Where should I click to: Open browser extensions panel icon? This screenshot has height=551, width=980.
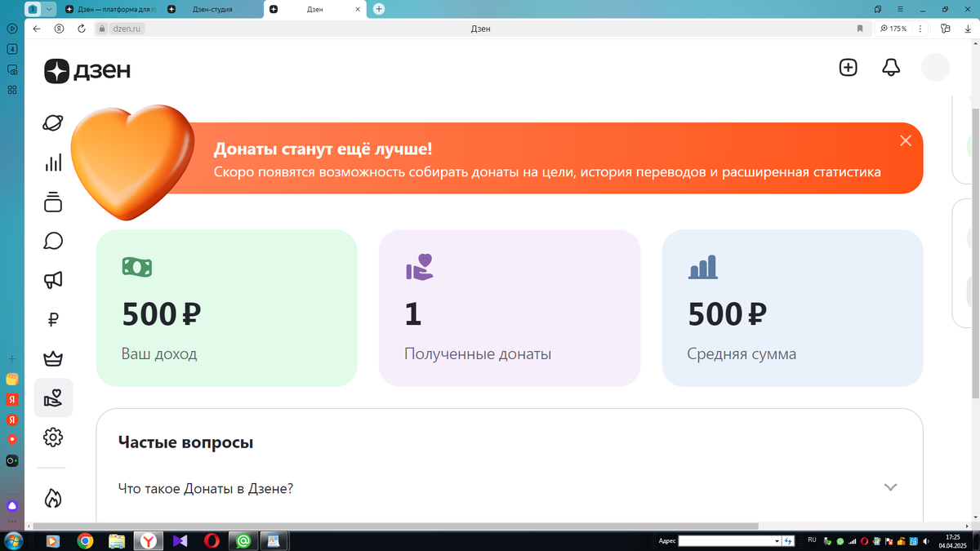pos(946,28)
